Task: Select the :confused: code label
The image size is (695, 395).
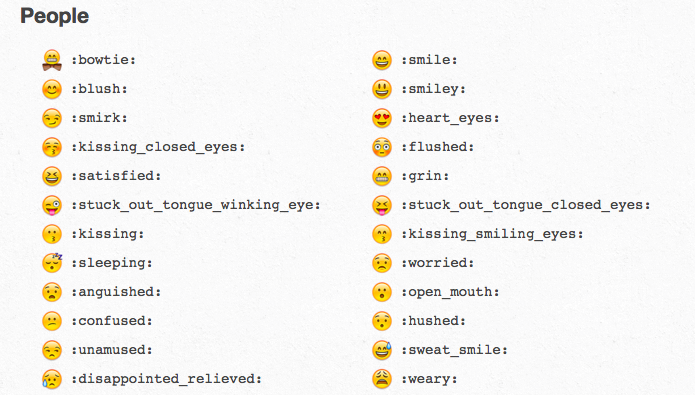Action: [x=112, y=321]
